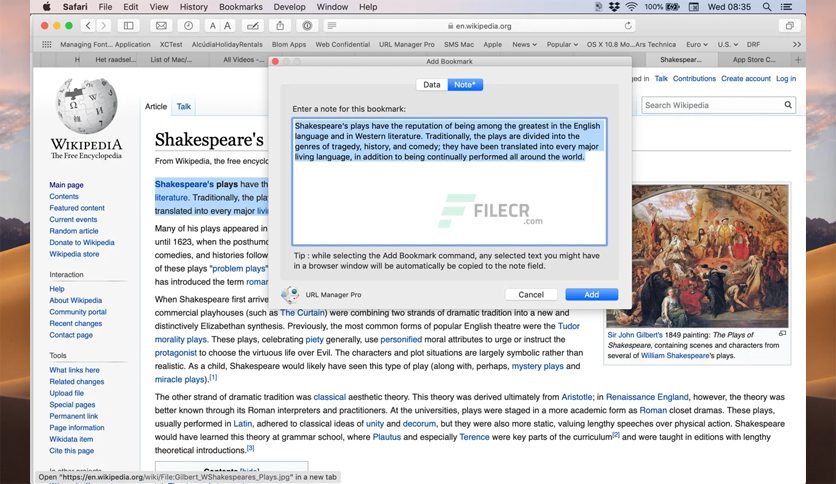Screen dimensions: 836x484
Task: Switch to the App Store browser tab
Action: (754, 60)
